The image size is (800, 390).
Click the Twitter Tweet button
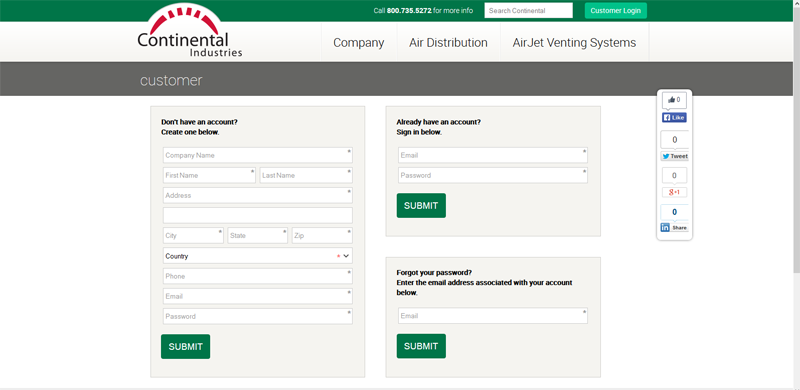pos(674,156)
